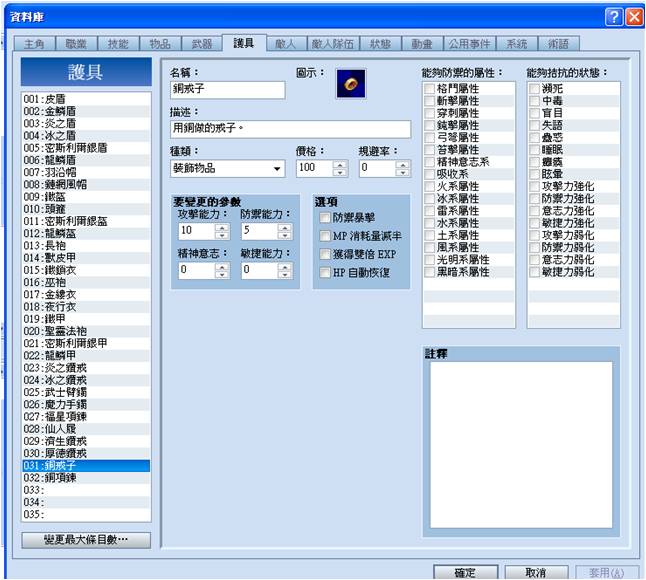Check 攻擊力強化 state checkbox
The image size is (646, 580).
coord(534,187)
